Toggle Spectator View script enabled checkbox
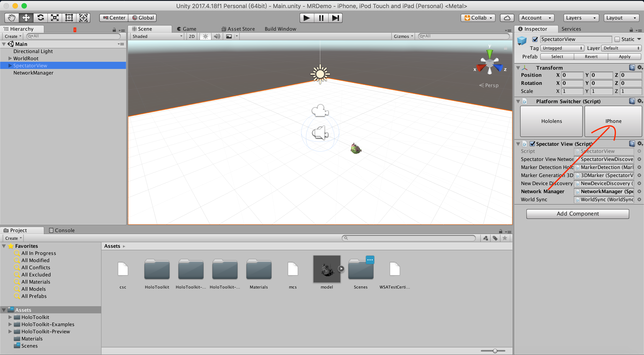The height and width of the screenshot is (355, 644). tap(532, 144)
